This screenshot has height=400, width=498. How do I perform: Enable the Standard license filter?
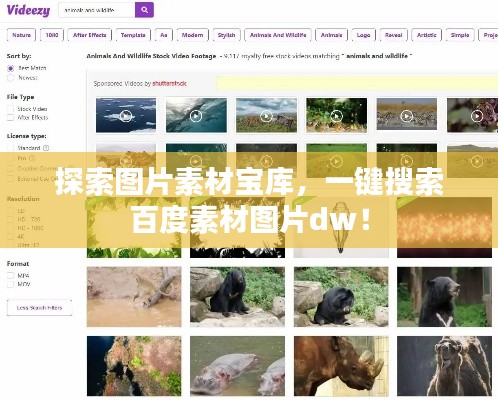[x=11, y=148]
